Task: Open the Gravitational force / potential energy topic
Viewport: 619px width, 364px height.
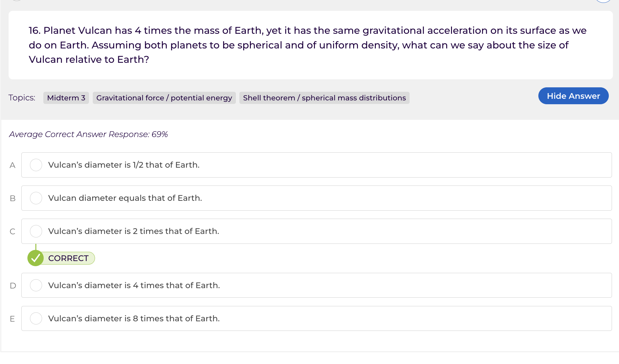Action: pos(164,98)
